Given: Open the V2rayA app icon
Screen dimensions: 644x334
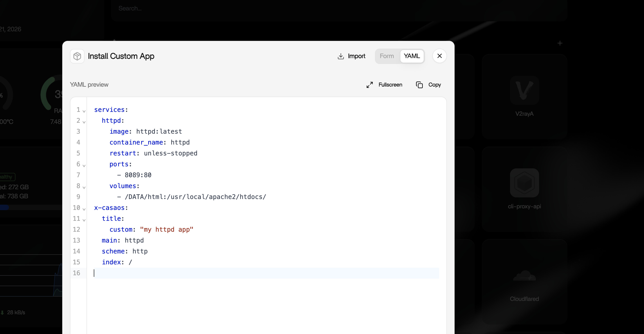Looking at the screenshot, I should (x=524, y=90).
